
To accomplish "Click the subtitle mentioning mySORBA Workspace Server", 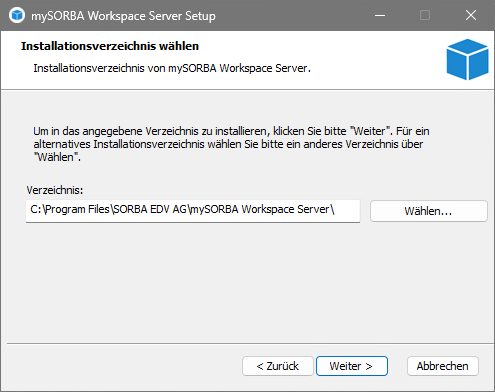I will [x=172, y=68].
